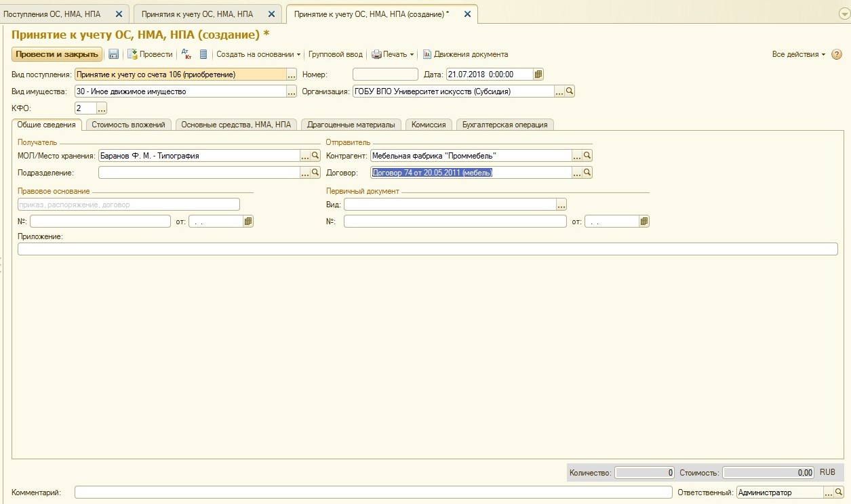Click the save diskette icon in toolbar

114,54
